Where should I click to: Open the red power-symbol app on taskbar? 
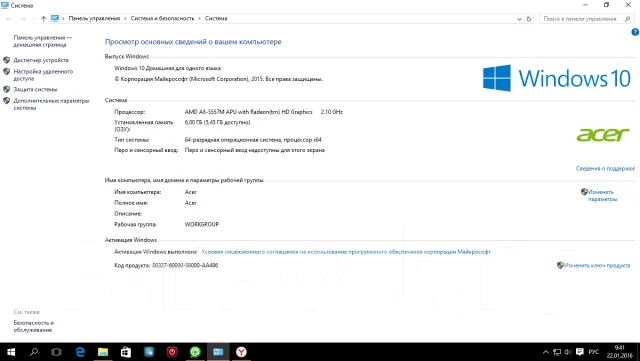coord(172,352)
